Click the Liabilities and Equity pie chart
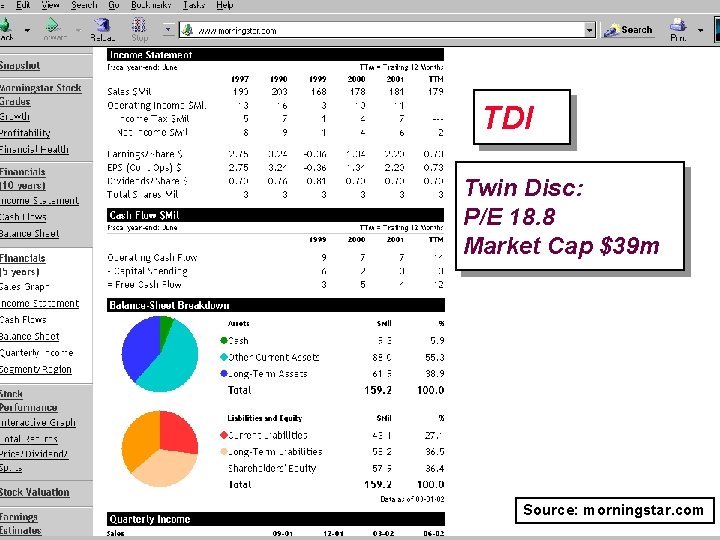The image size is (720, 540). [x=160, y=449]
